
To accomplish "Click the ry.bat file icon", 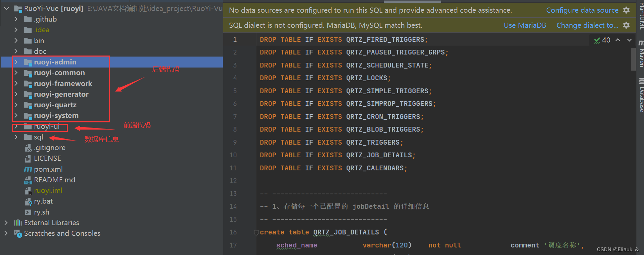I will point(28,202).
